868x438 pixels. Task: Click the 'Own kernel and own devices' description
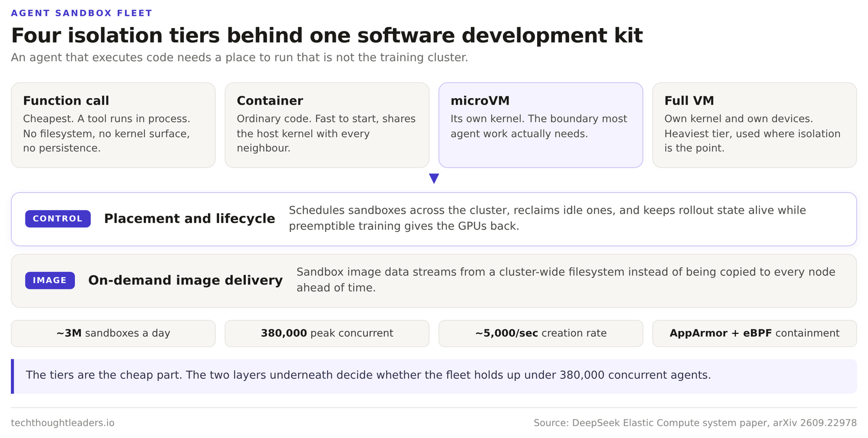752,133
